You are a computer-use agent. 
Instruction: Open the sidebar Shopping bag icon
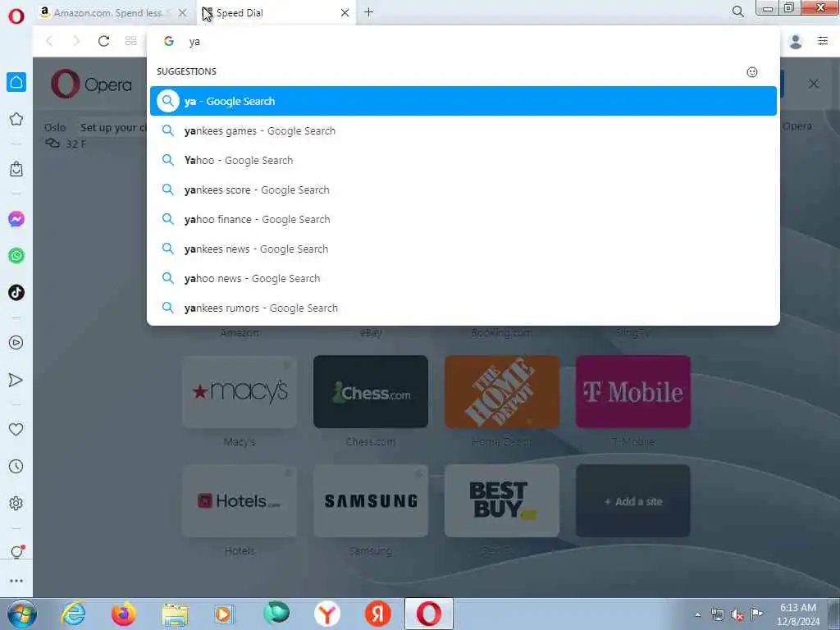16,169
